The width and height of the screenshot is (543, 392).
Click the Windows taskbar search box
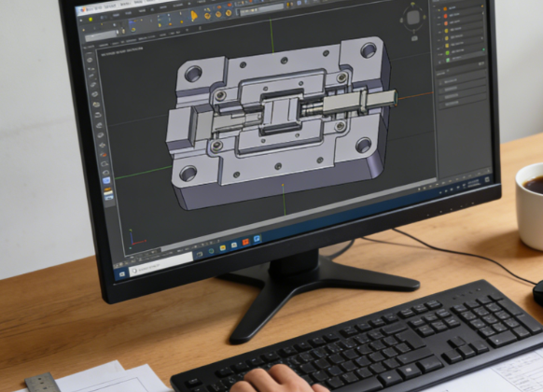(x=160, y=266)
